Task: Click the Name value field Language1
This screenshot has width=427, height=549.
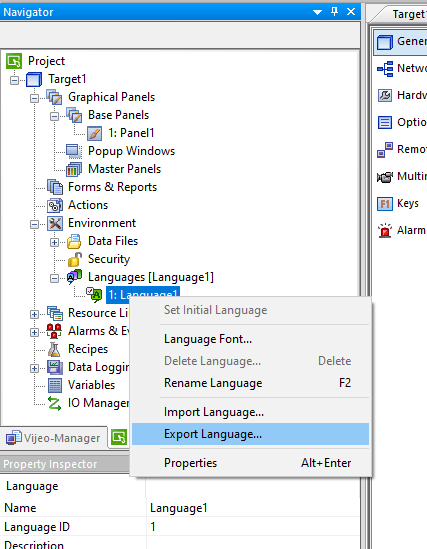Action: coord(253,508)
